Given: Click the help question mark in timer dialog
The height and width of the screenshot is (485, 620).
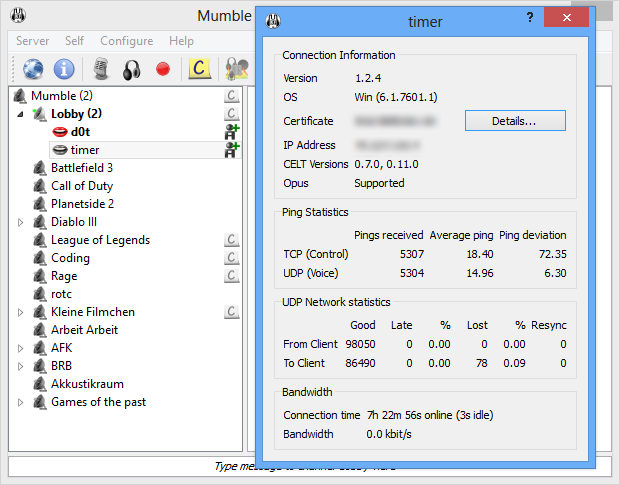Looking at the screenshot, I should [x=530, y=17].
